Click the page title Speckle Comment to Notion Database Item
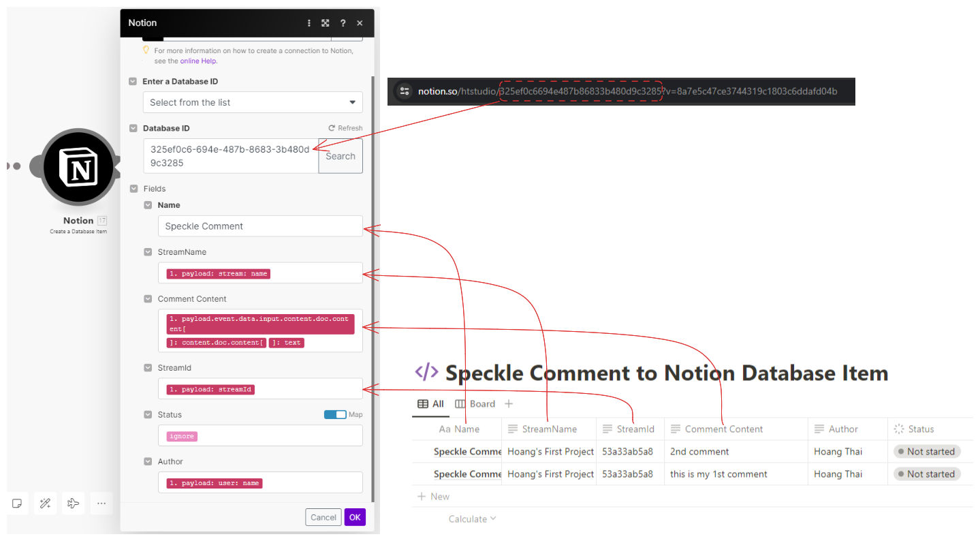This screenshot has height=541, width=980. [x=667, y=373]
